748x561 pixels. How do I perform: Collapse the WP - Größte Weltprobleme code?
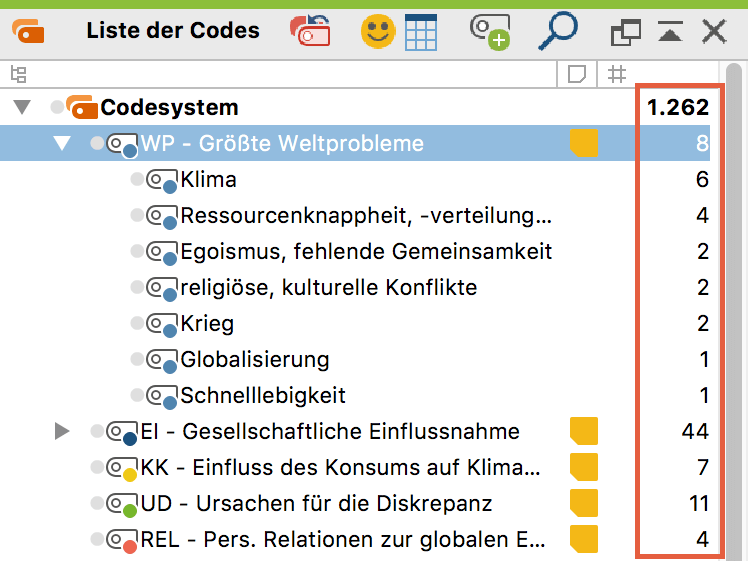pos(62,143)
